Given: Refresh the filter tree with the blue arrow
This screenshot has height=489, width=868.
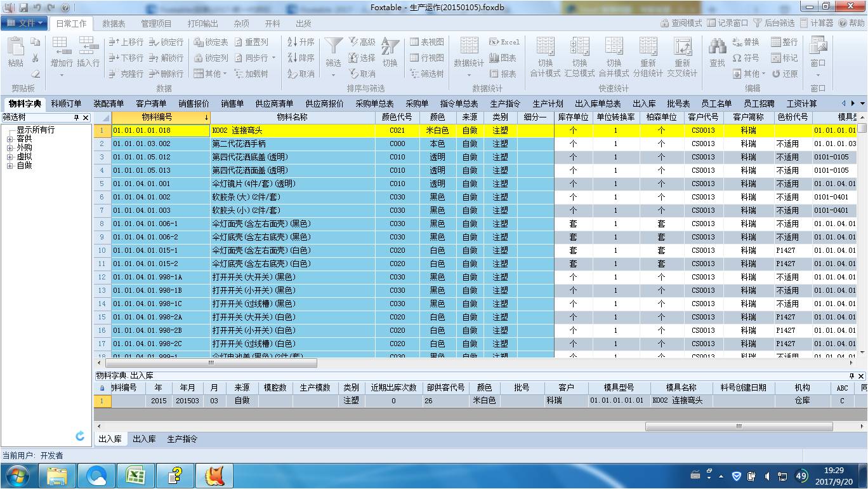Looking at the screenshot, I should 80,436.
